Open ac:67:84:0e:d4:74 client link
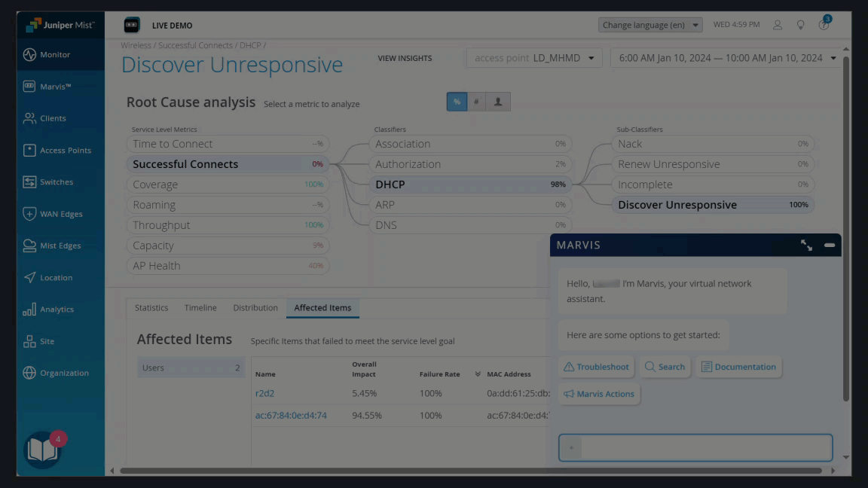 pos(291,415)
